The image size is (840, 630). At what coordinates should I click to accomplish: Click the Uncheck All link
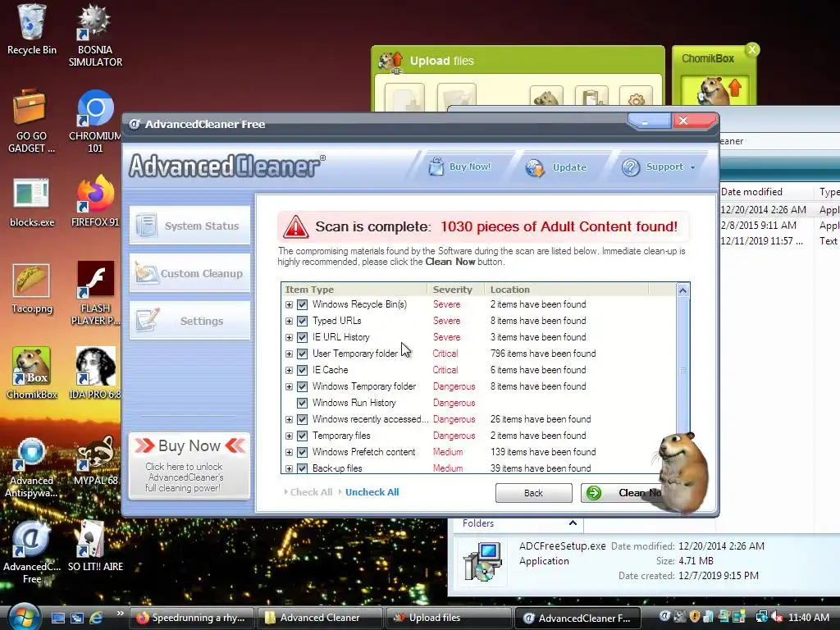pos(372,492)
